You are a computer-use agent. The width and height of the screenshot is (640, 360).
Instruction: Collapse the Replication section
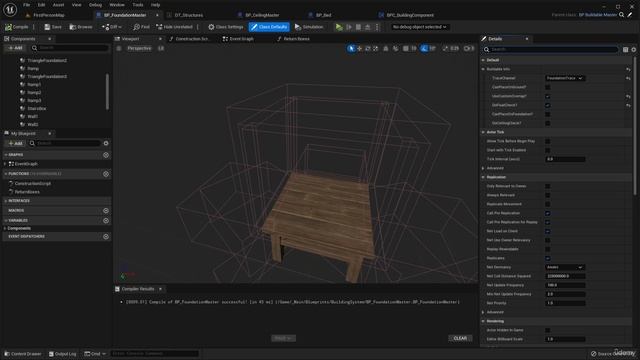click(x=484, y=177)
